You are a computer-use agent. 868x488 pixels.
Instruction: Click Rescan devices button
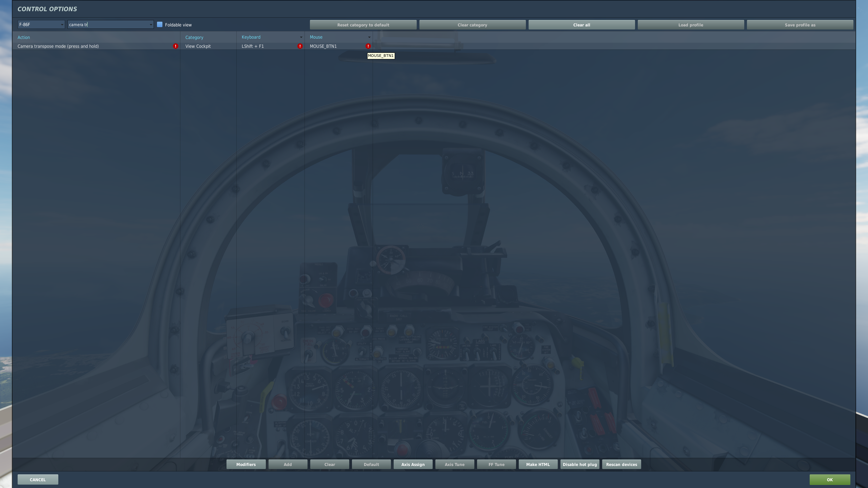pos(622,464)
